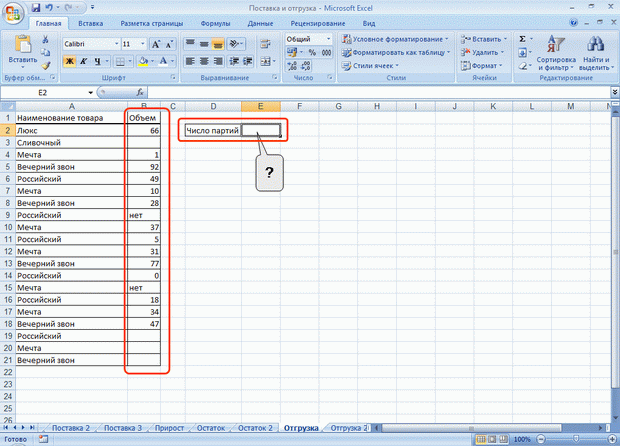Image resolution: width=620 pixels, height=446 pixels.
Task: Open Стили ячеек dropdown
Action: pyautogui.click(x=370, y=66)
